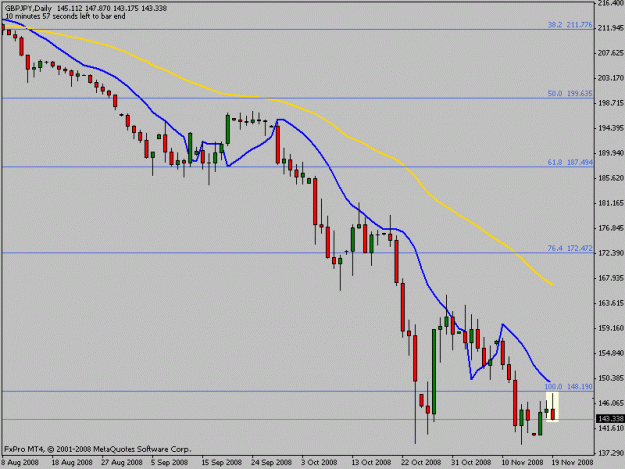The image size is (625, 469).
Task: Click the 203.170 price scale value
Action: pyautogui.click(x=611, y=78)
